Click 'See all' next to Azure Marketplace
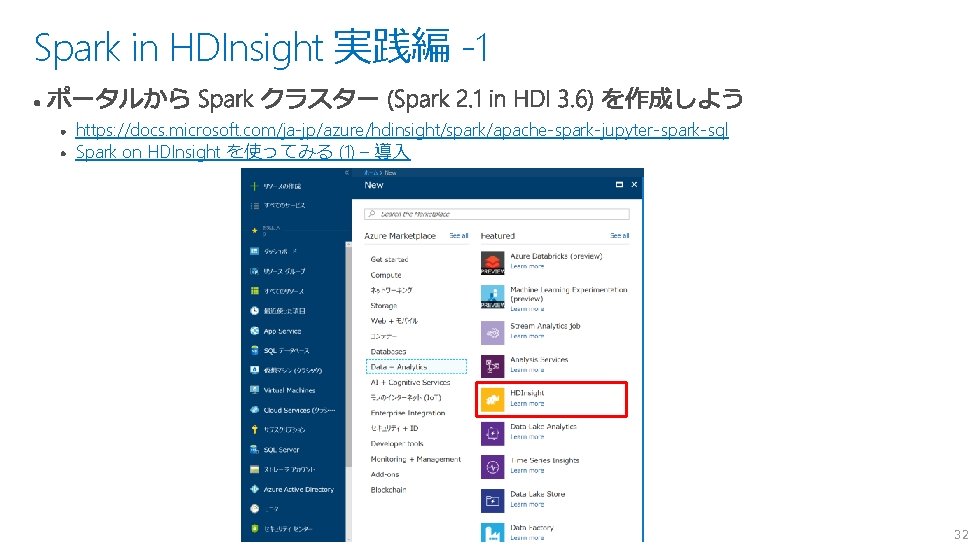This screenshot has width=979, height=551. pos(459,236)
